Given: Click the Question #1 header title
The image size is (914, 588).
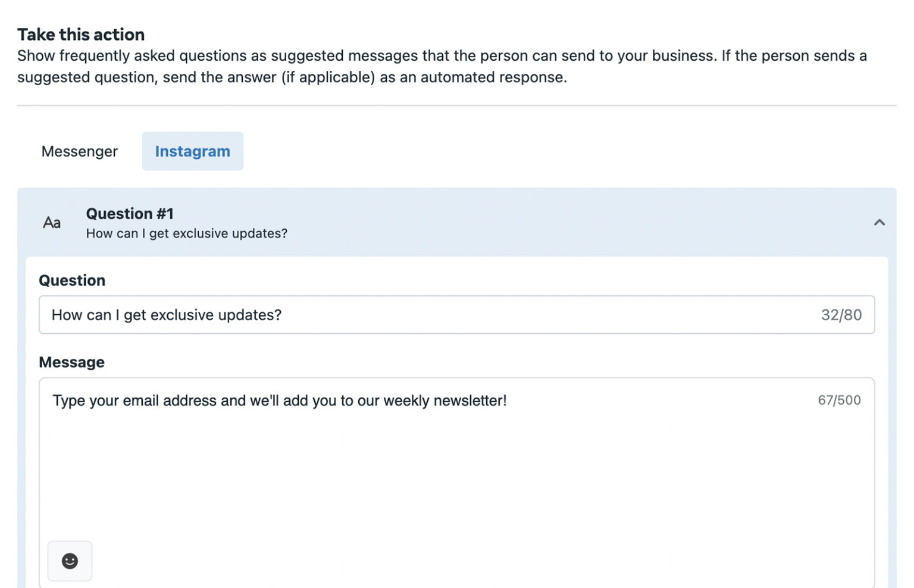Looking at the screenshot, I should tap(130, 214).
